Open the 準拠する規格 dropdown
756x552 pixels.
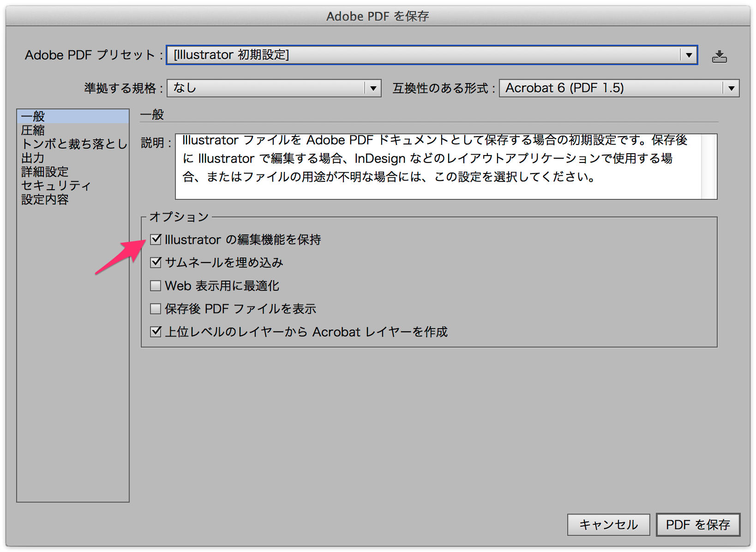coord(274,88)
